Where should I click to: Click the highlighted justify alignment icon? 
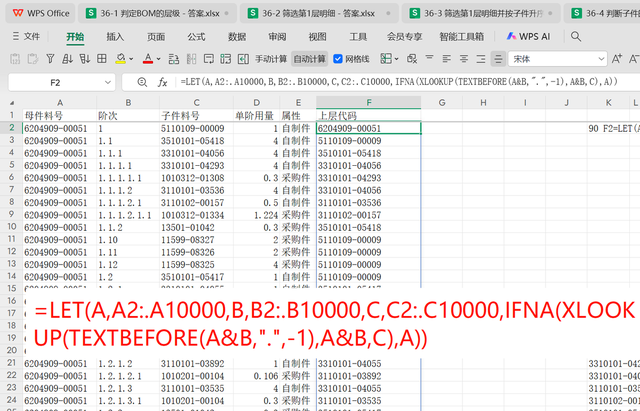point(498,59)
